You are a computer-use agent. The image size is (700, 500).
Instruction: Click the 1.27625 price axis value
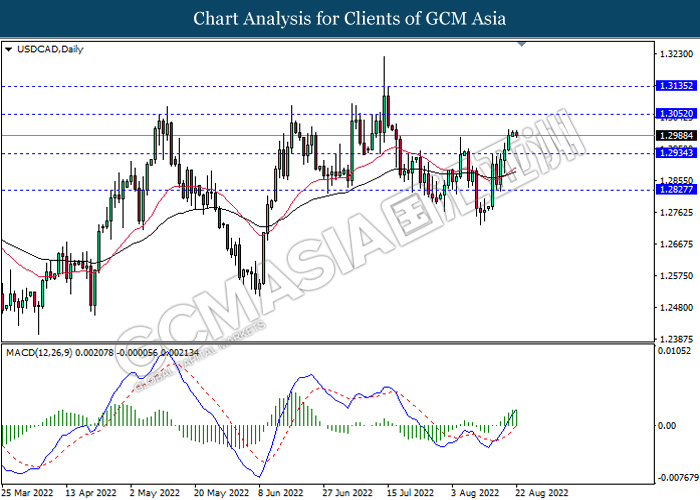[x=676, y=212]
